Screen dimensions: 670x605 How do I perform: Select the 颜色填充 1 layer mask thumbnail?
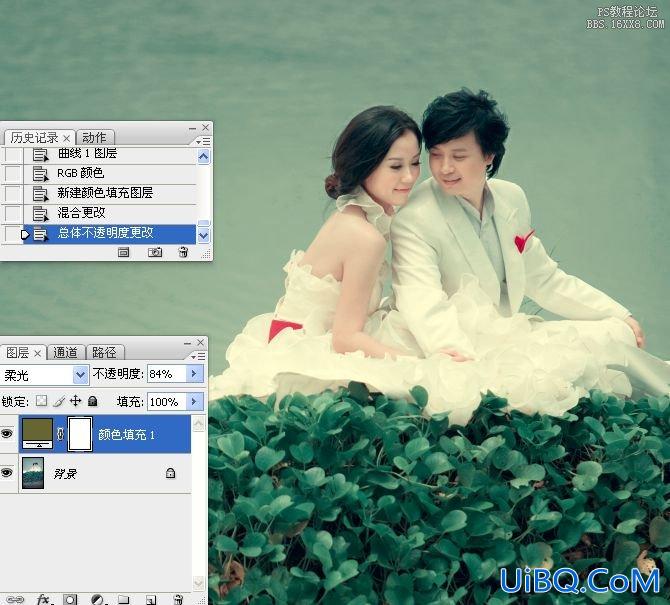80,434
